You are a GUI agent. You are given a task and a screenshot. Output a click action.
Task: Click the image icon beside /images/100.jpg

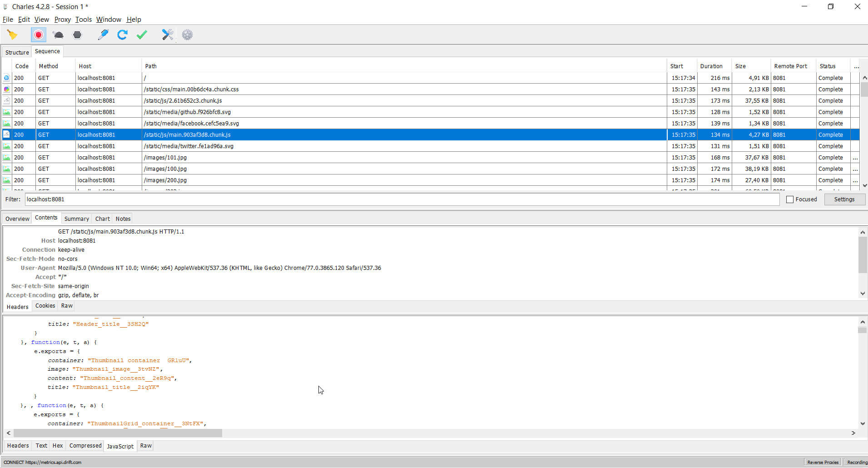pyautogui.click(x=6, y=169)
